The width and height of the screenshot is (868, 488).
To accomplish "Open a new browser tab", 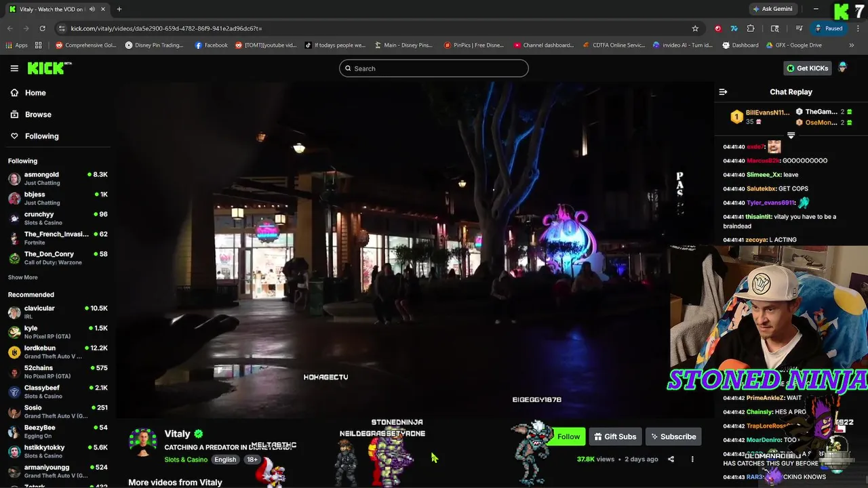I will [119, 9].
